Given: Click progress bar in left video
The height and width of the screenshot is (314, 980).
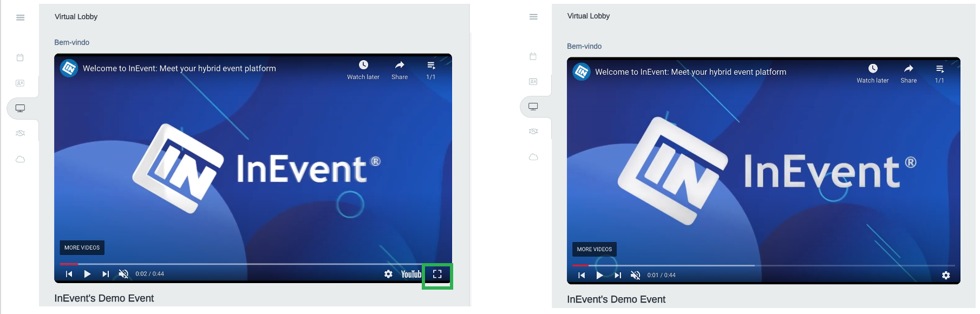Looking at the screenshot, I should click(x=253, y=264).
